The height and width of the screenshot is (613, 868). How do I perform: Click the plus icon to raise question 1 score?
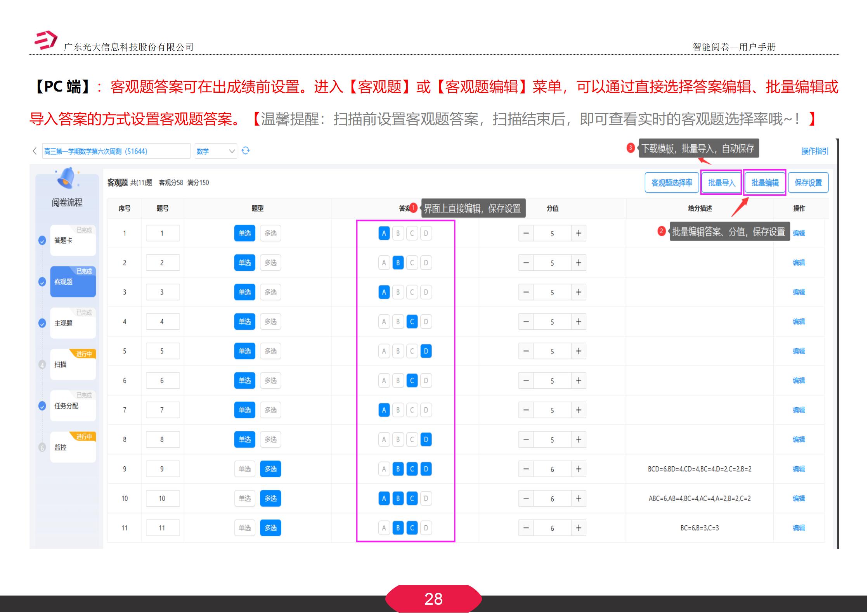(x=578, y=233)
